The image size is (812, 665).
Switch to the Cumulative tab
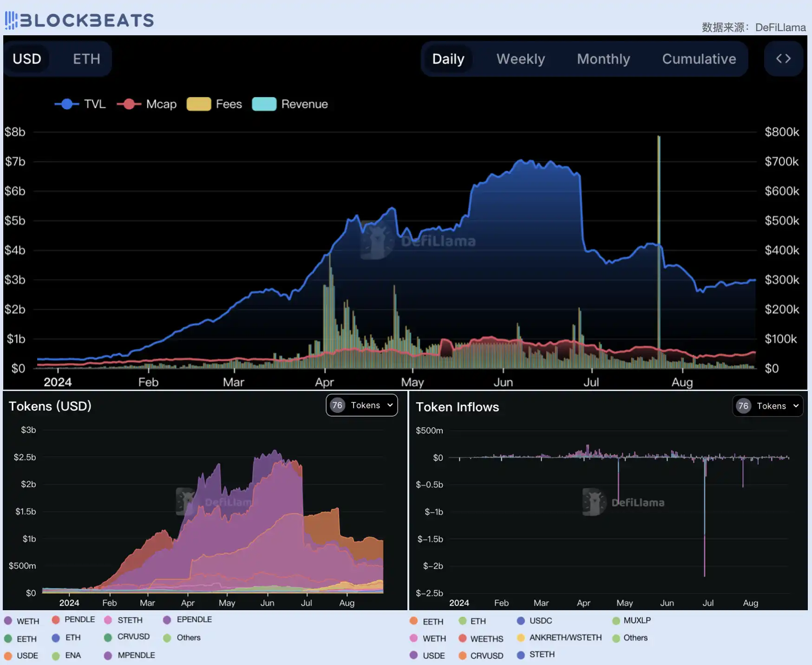699,59
